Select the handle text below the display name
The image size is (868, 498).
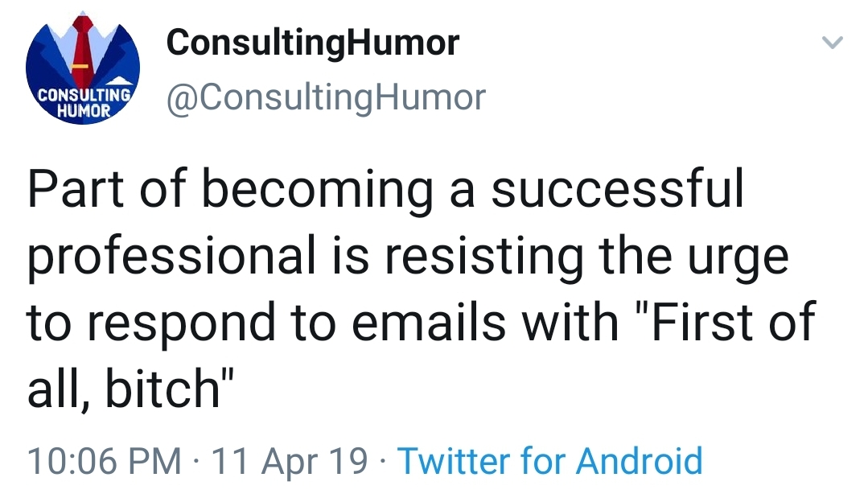pos(325,96)
